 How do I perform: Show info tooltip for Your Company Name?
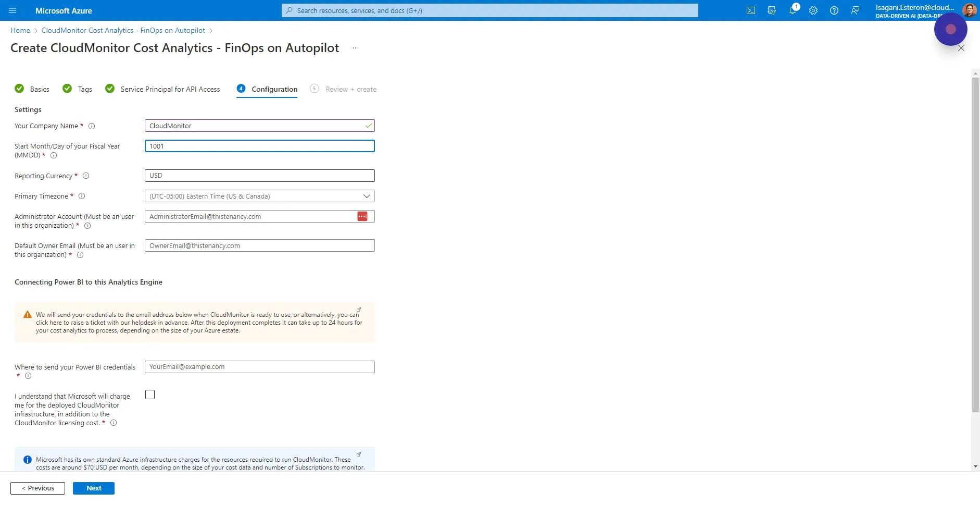click(x=92, y=126)
